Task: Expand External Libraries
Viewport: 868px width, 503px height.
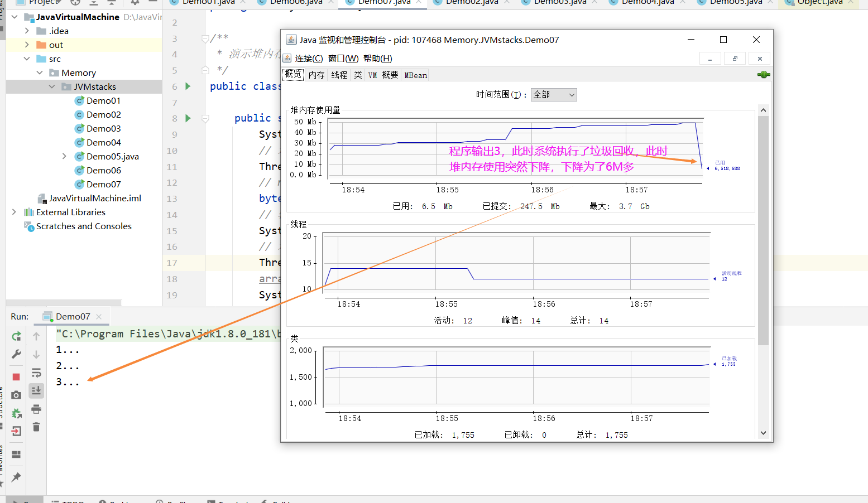Action: point(15,212)
